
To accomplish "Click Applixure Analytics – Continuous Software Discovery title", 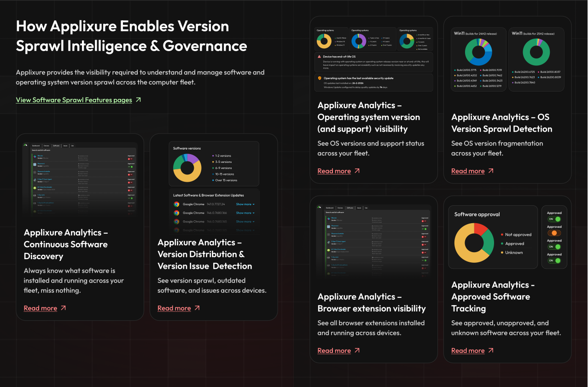I will (x=66, y=244).
